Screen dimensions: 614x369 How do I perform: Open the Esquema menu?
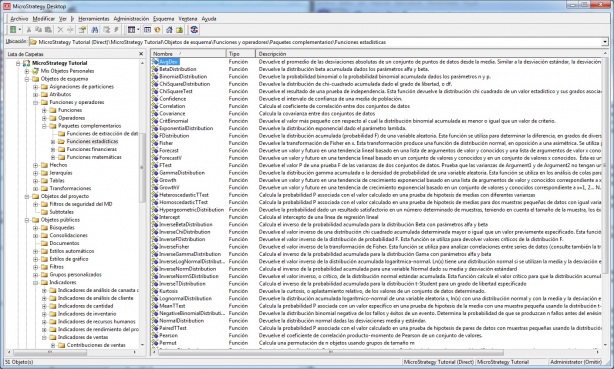163,19
